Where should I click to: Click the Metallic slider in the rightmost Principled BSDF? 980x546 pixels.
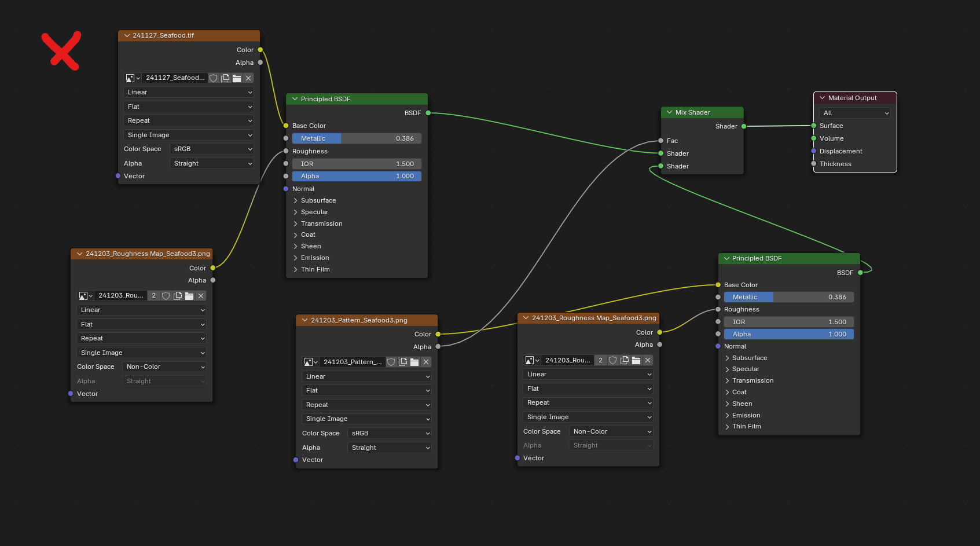(788, 297)
